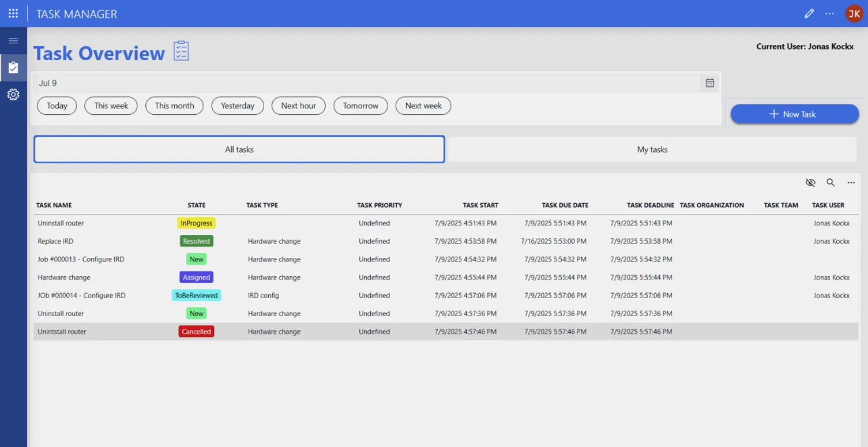Filter tasks by Today
This screenshot has height=447, width=868.
point(57,106)
